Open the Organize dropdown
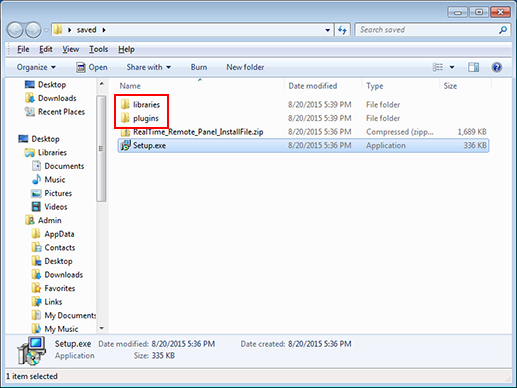The width and height of the screenshot is (517, 388). (x=36, y=67)
